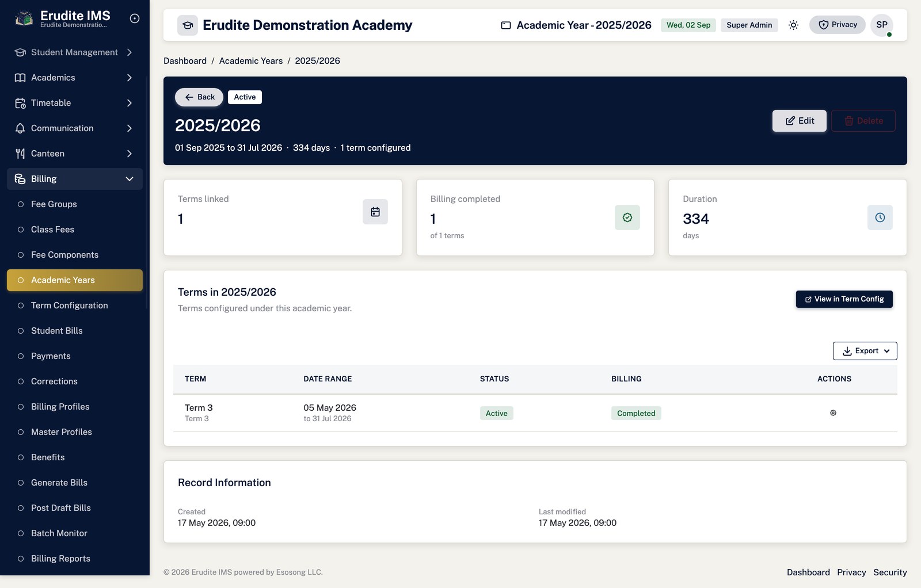Click the Timetable calendar icon
Viewport: 921px width, 588px height.
point(20,103)
